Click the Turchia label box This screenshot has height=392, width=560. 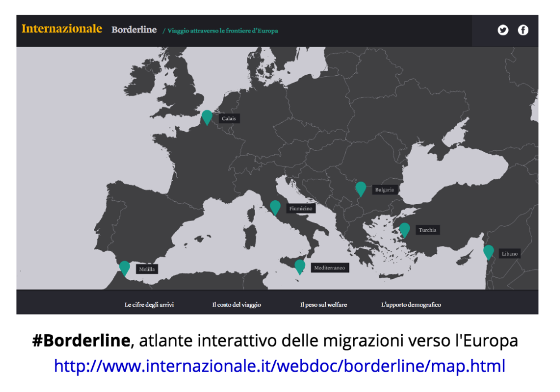pos(428,230)
